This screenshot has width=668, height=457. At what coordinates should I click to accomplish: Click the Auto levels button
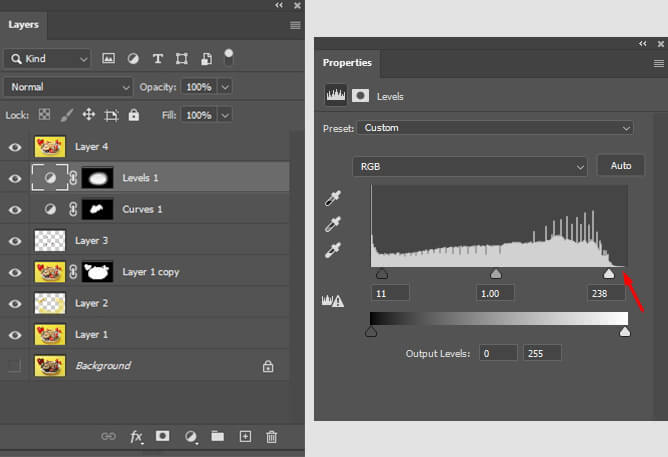click(621, 166)
